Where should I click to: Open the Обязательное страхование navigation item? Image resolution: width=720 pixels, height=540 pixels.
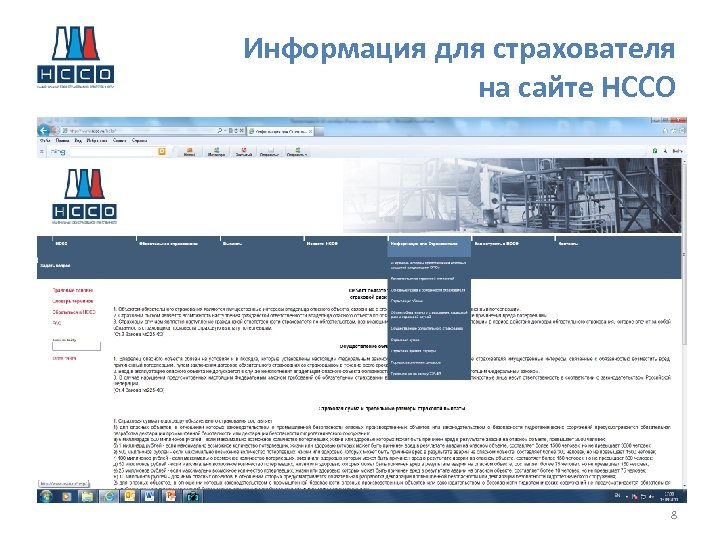click(x=169, y=244)
